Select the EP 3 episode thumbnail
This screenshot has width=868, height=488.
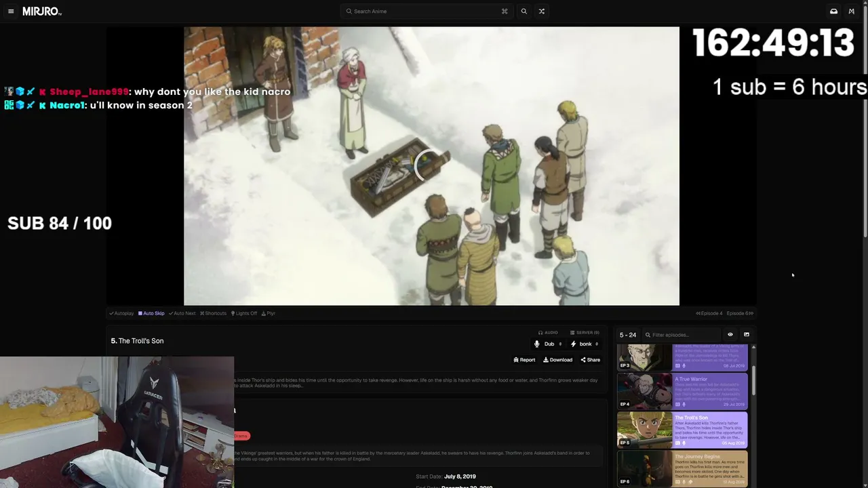point(644,357)
